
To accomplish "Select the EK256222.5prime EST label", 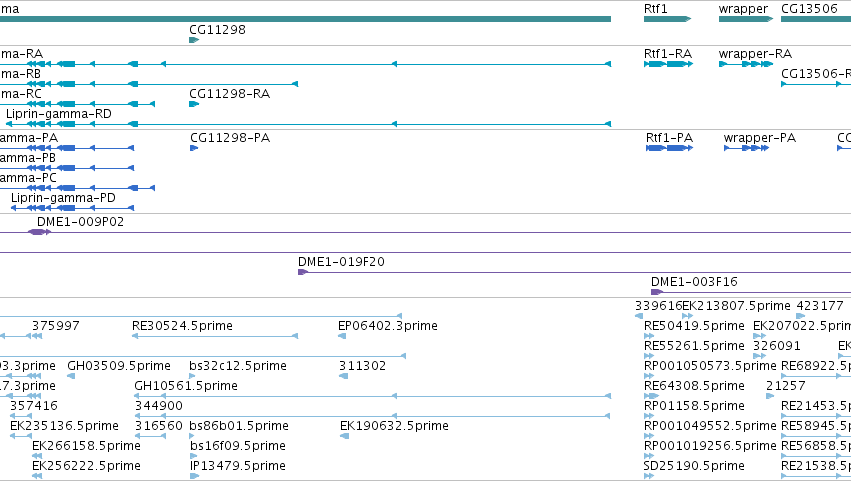I will pos(86,466).
